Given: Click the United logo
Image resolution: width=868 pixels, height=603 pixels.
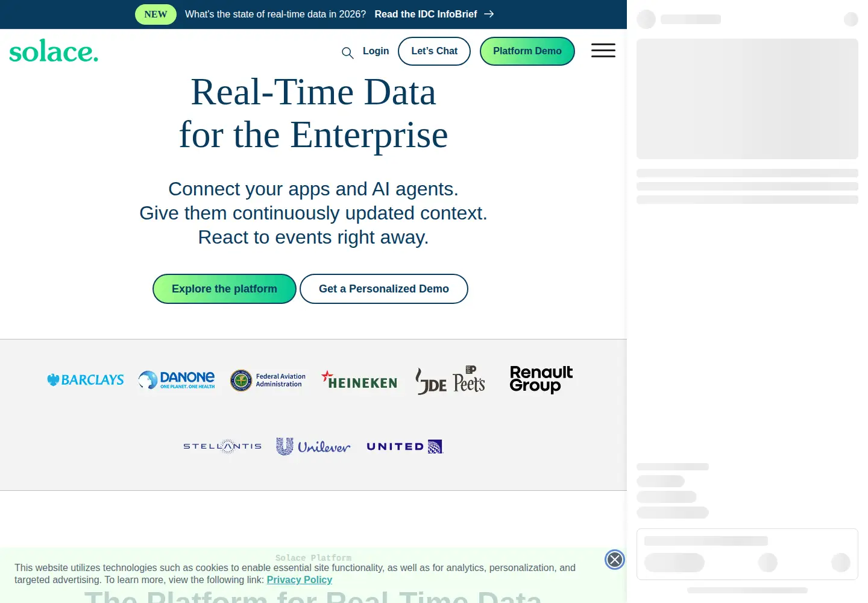Looking at the screenshot, I should point(405,446).
